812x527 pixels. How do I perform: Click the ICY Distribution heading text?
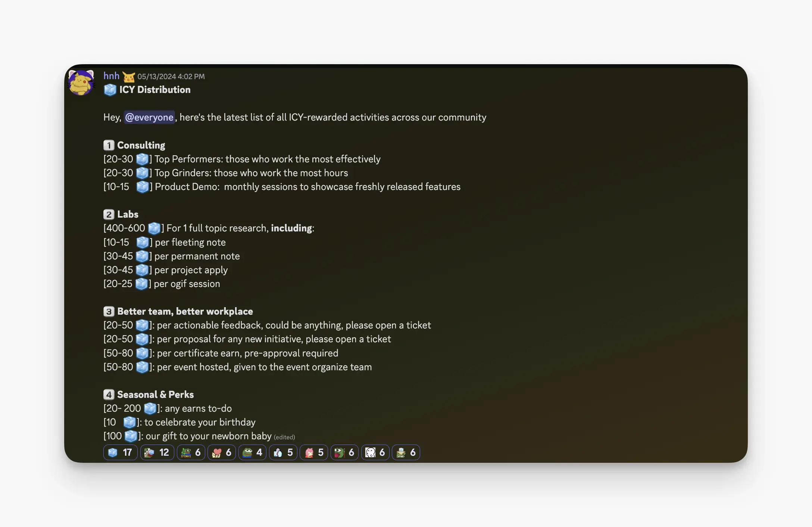point(155,90)
